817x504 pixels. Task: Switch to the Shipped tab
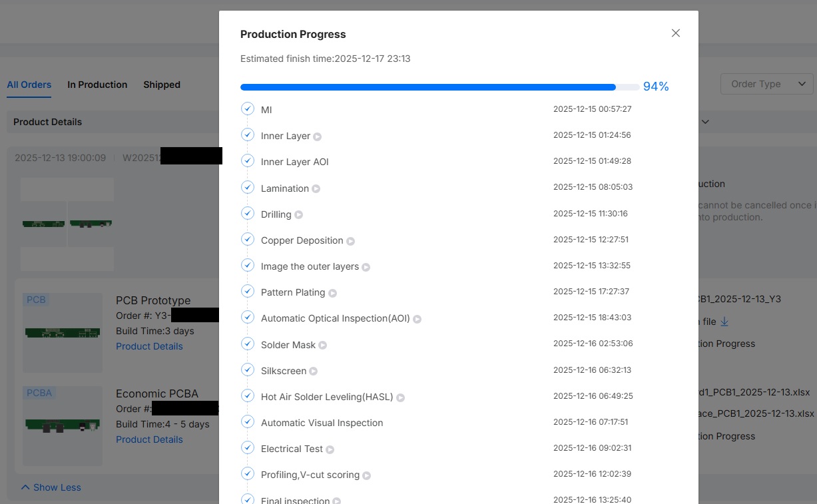162,85
